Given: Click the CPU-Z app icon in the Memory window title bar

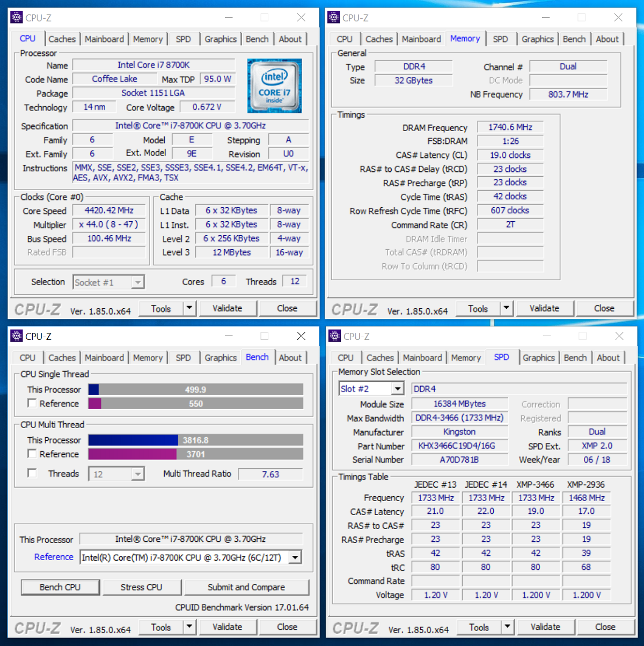Looking at the screenshot, I should click(x=334, y=18).
